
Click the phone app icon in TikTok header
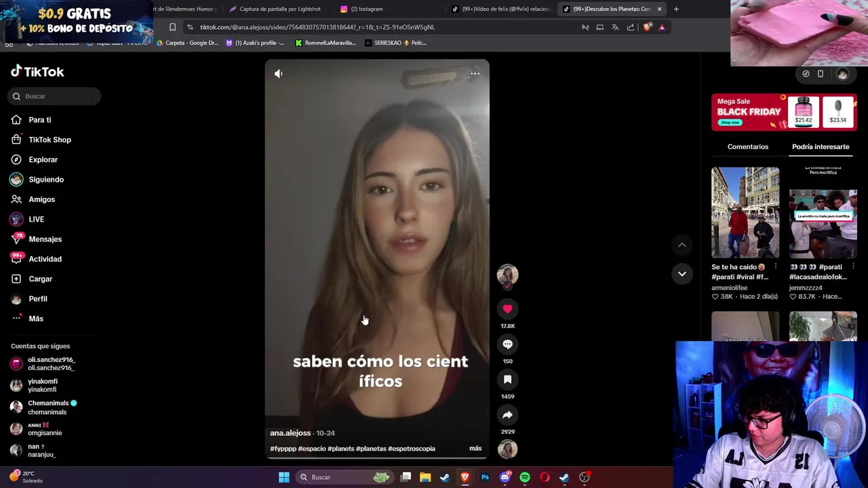[x=821, y=74]
